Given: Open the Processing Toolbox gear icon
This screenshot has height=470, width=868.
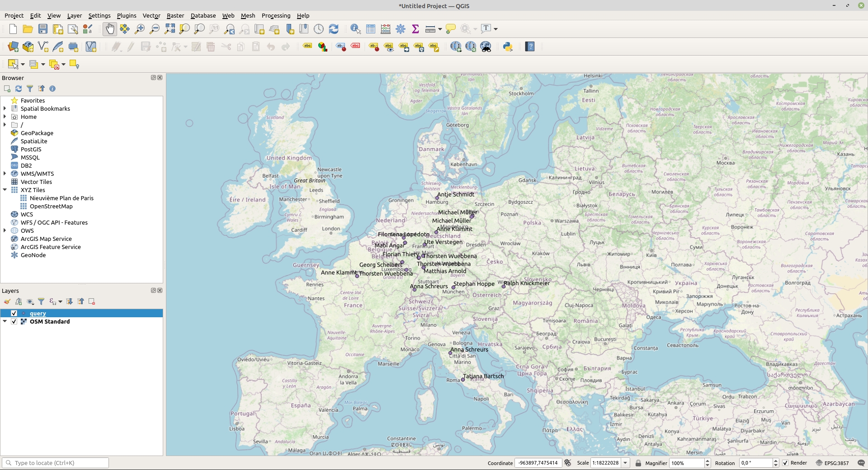Looking at the screenshot, I should click(x=401, y=29).
